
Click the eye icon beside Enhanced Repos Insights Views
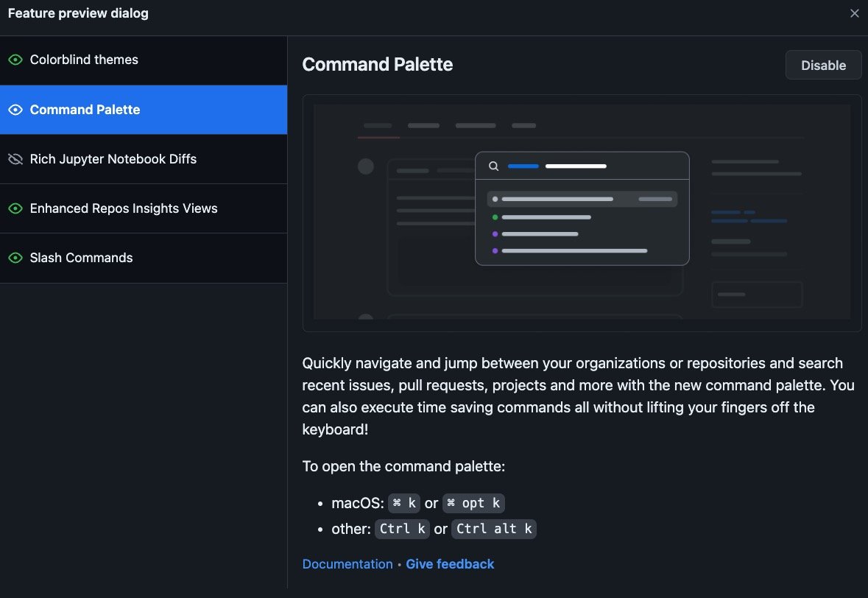click(15, 208)
